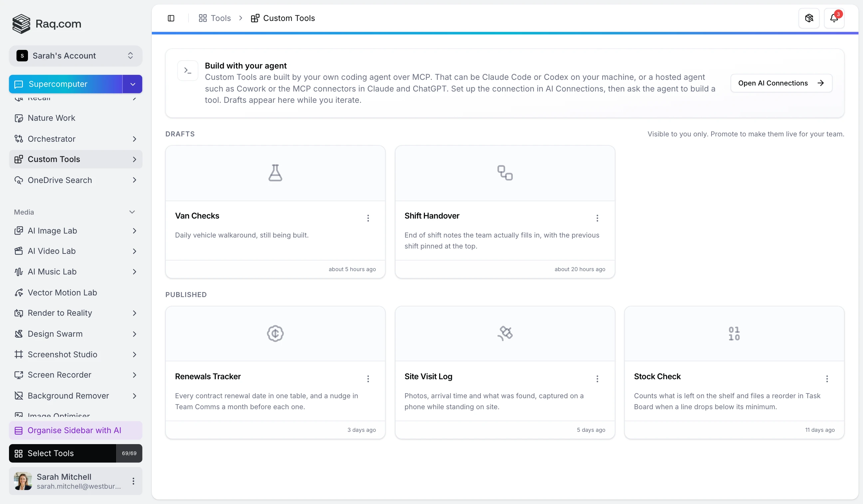
Task: Expand the Background Remover chevron
Action: 134,396
